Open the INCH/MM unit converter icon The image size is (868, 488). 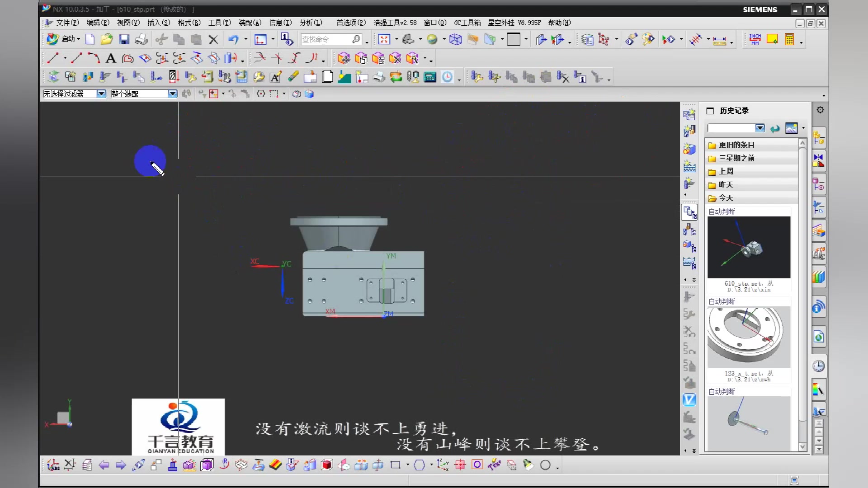click(x=755, y=40)
